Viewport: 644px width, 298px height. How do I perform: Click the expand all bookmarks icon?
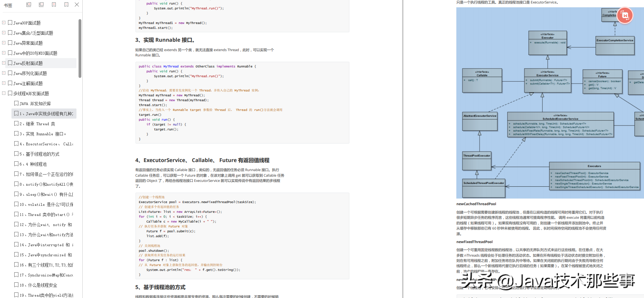(x=29, y=5)
